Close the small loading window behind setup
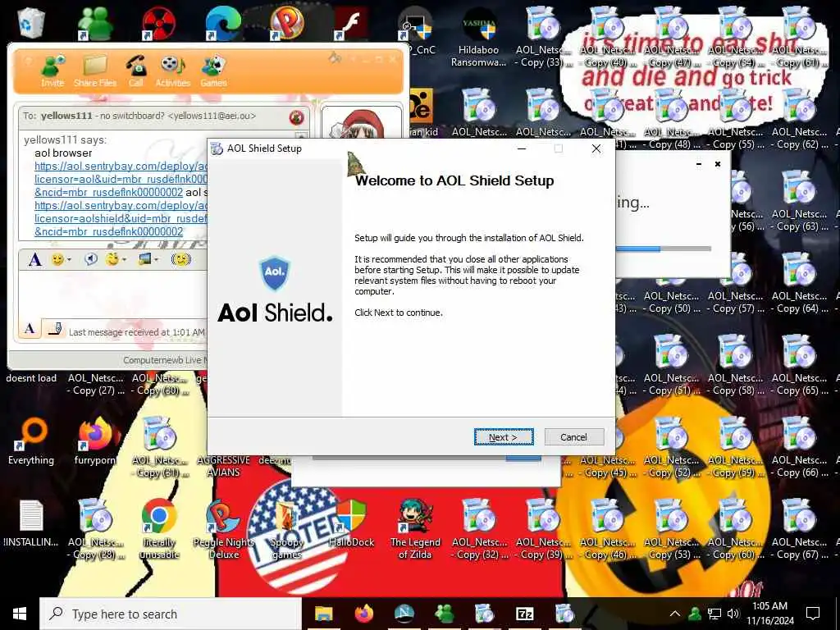 [x=717, y=164]
